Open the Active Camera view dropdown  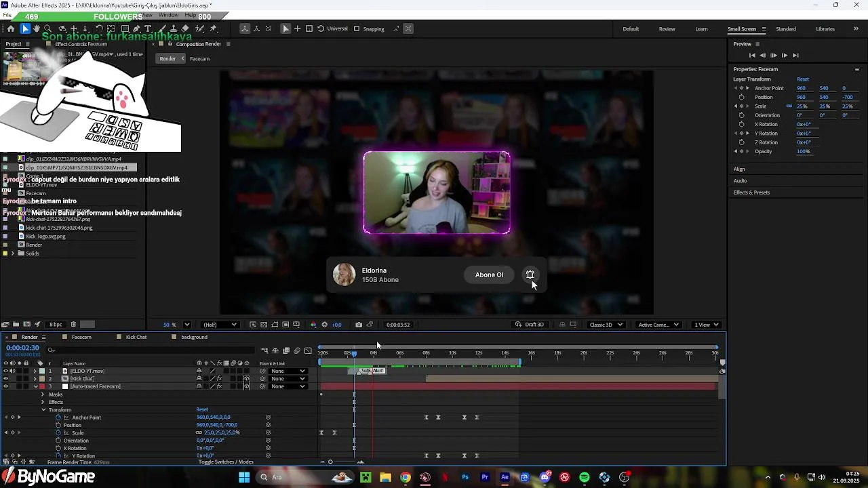coord(658,325)
